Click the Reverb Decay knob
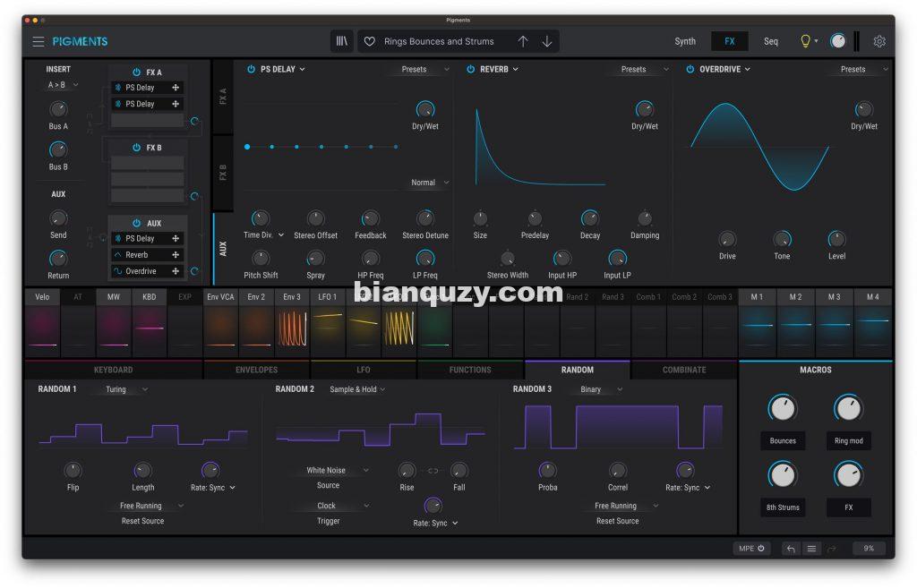This screenshot has width=917, height=588. coord(589,218)
